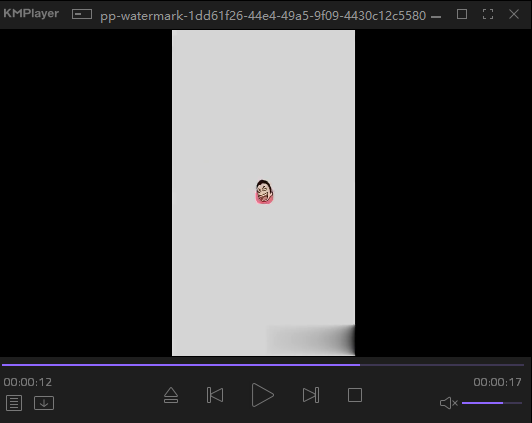532x423 pixels.
Task: Open the playlist panel icon
Action: click(14, 403)
